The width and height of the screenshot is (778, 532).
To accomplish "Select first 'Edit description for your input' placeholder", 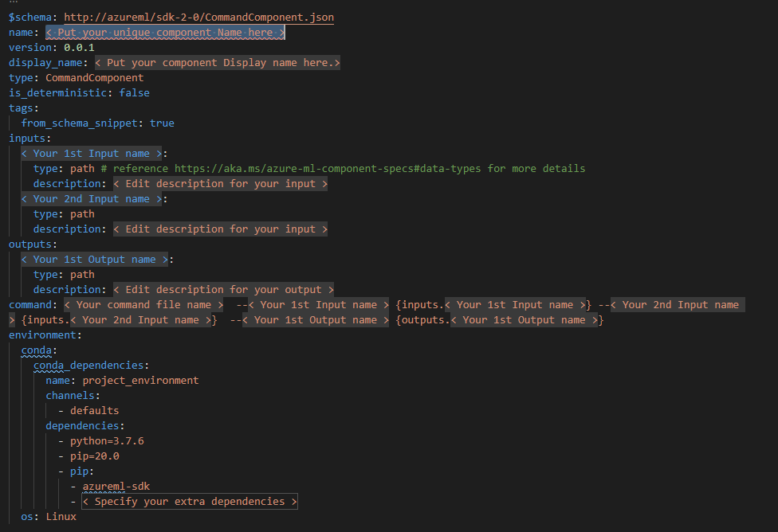I will click(220, 184).
